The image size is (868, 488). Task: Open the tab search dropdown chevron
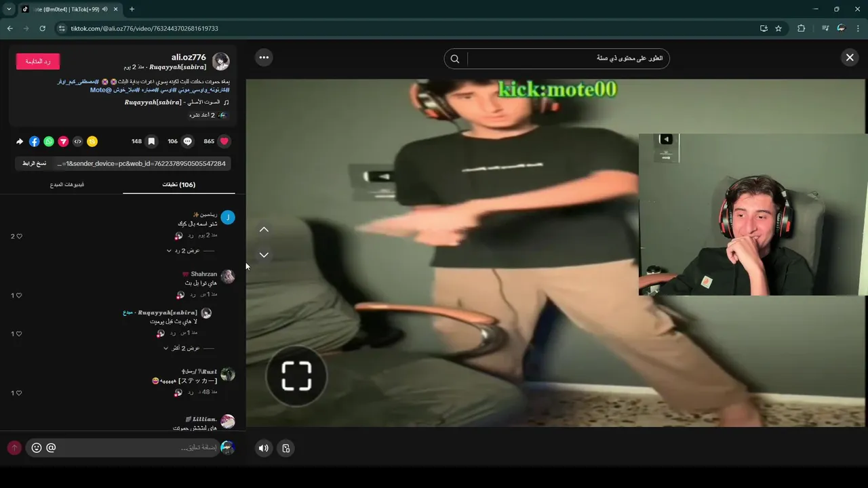click(x=9, y=9)
